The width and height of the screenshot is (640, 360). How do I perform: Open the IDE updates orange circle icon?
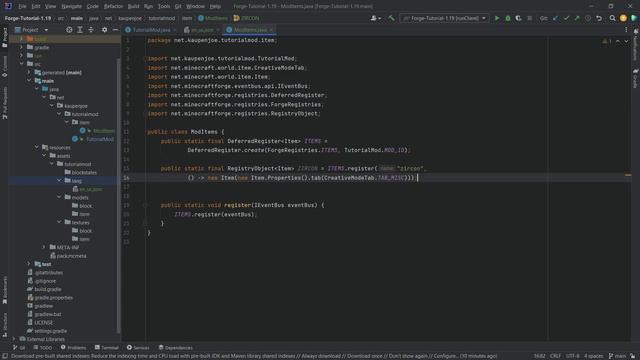623,18
